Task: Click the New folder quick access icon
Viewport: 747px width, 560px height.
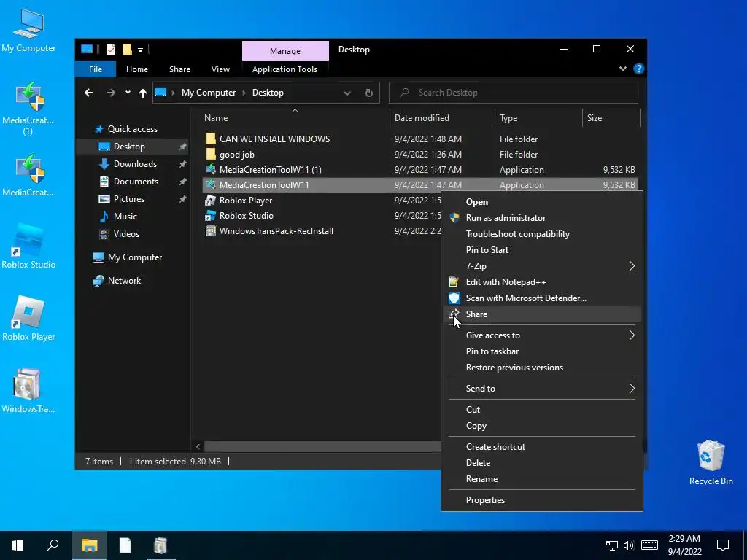Action: [127, 50]
